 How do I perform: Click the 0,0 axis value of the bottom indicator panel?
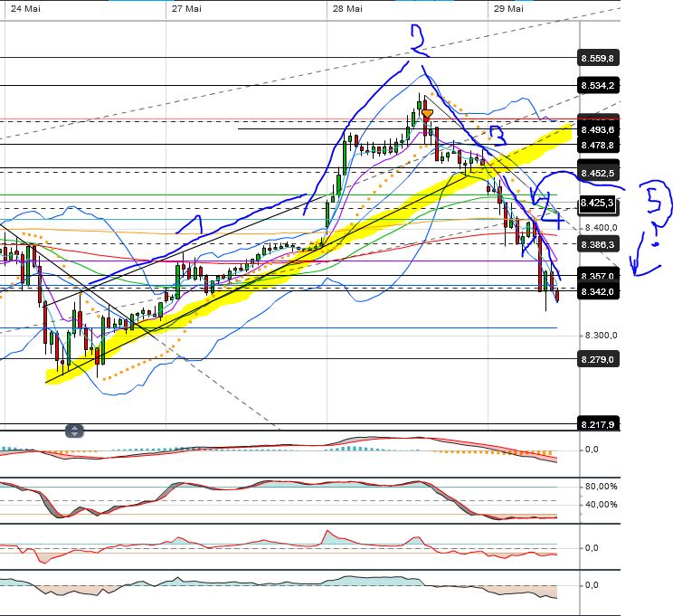click(592, 585)
